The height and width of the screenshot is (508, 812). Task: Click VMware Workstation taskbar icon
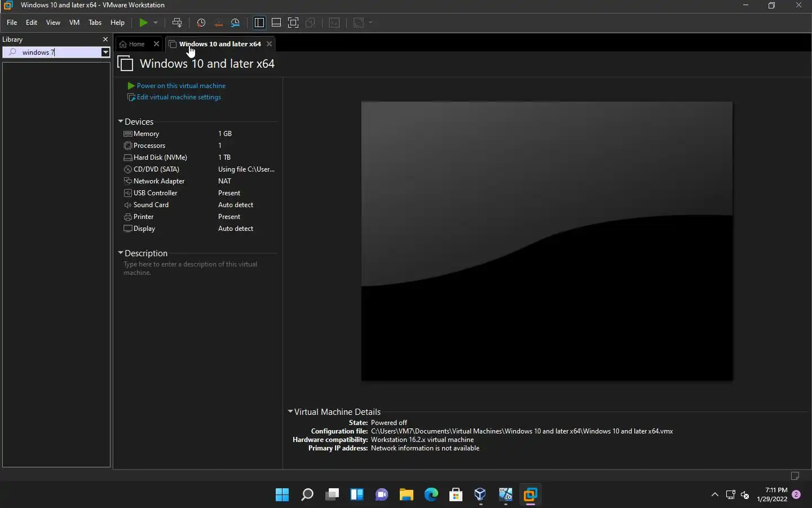(530, 495)
